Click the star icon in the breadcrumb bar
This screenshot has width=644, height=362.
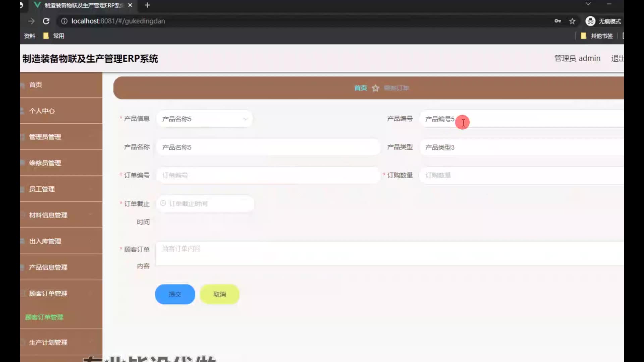click(375, 88)
